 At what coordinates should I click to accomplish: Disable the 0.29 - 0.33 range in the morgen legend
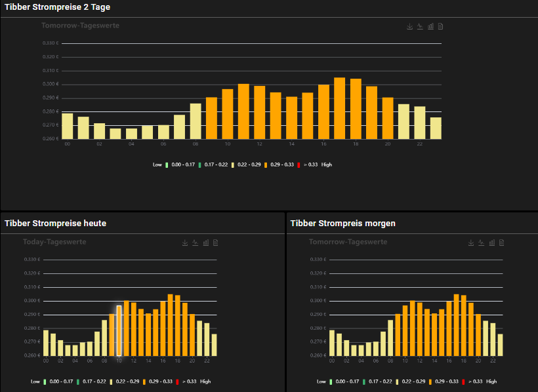pyautogui.click(x=444, y=382)
